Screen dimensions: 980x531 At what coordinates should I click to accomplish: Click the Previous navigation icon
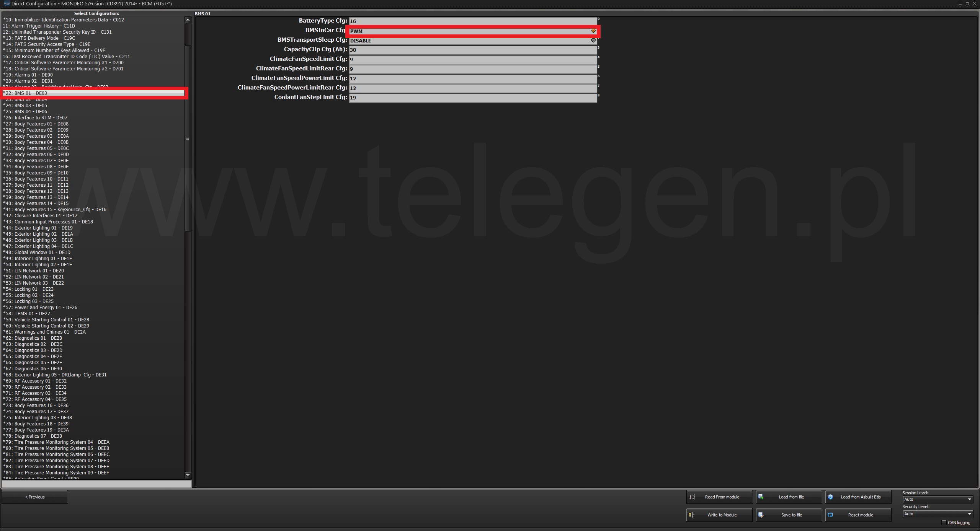pyautogui.click(x=35, y=496)
